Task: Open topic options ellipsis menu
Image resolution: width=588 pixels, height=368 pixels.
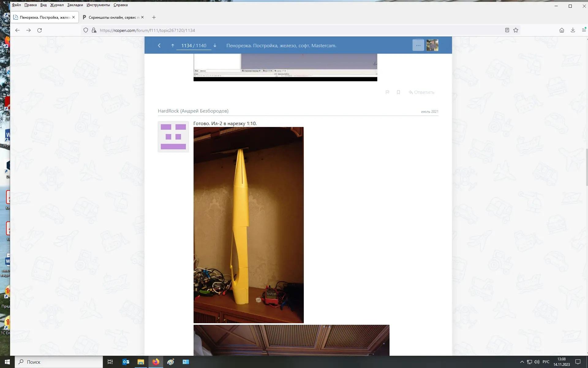Action: click(418, 45)
